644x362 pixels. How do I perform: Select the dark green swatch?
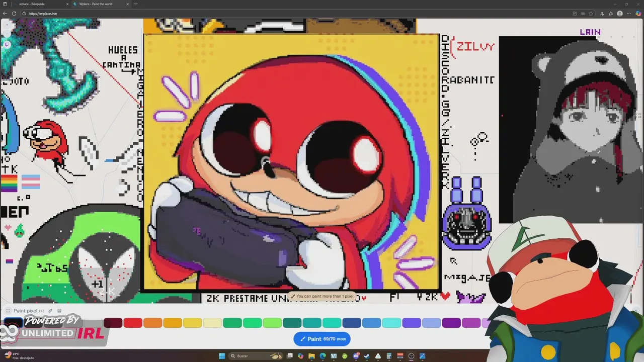pyautogui.click(x=232, y=323)
